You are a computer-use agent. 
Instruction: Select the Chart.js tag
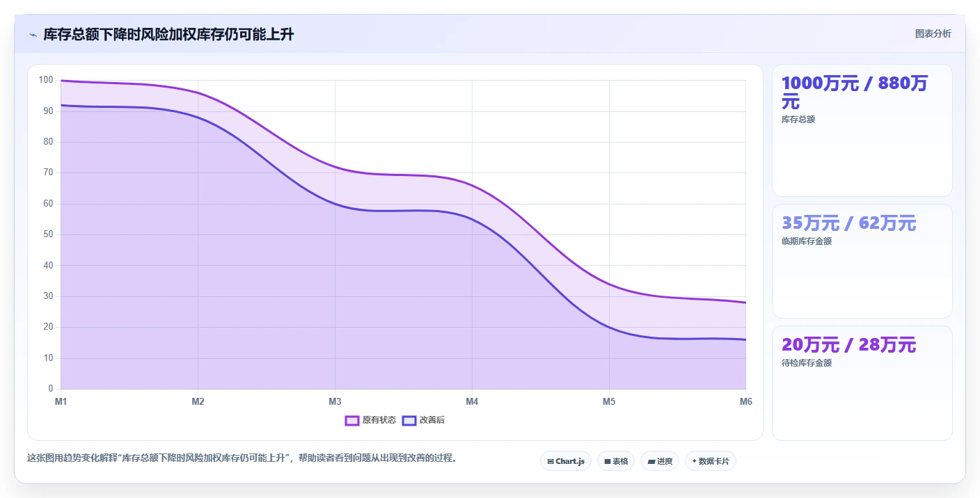pos(566,461)
